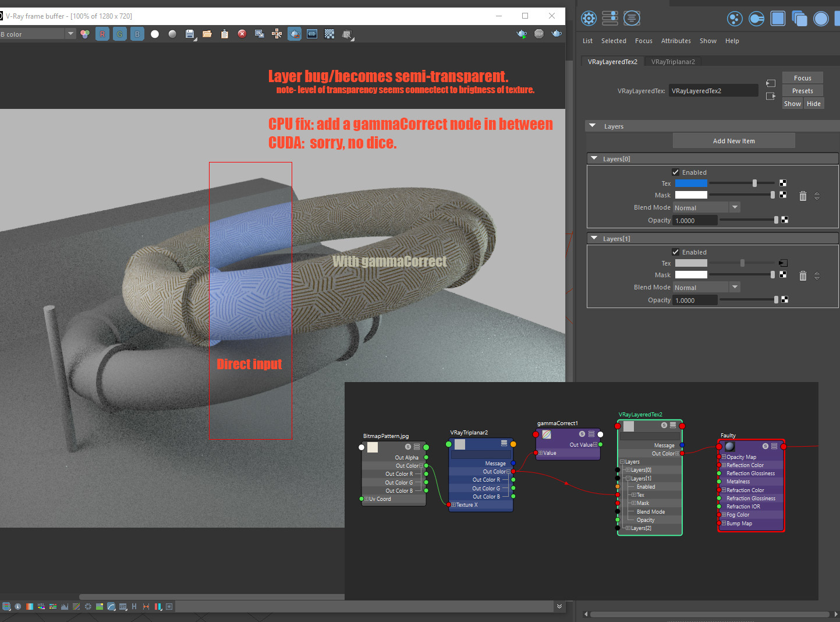The width and height of the screenshot is (840, 622).
Task: Open the Show menu
Action: tap(708, 41)
